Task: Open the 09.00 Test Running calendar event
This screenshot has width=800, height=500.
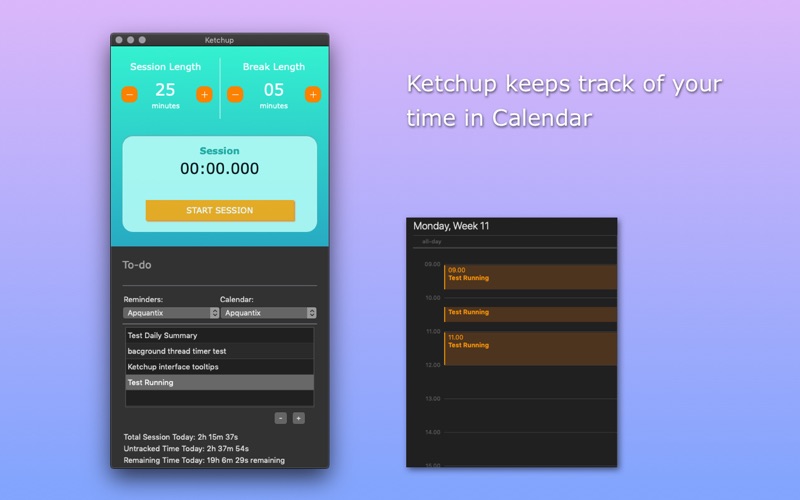Action: (x=530, y=277)
